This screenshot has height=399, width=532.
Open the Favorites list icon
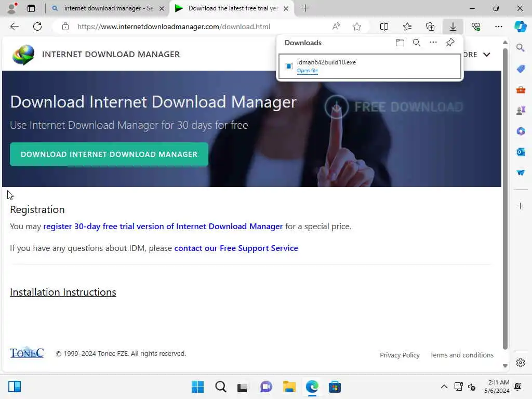[x=407, y=26]
